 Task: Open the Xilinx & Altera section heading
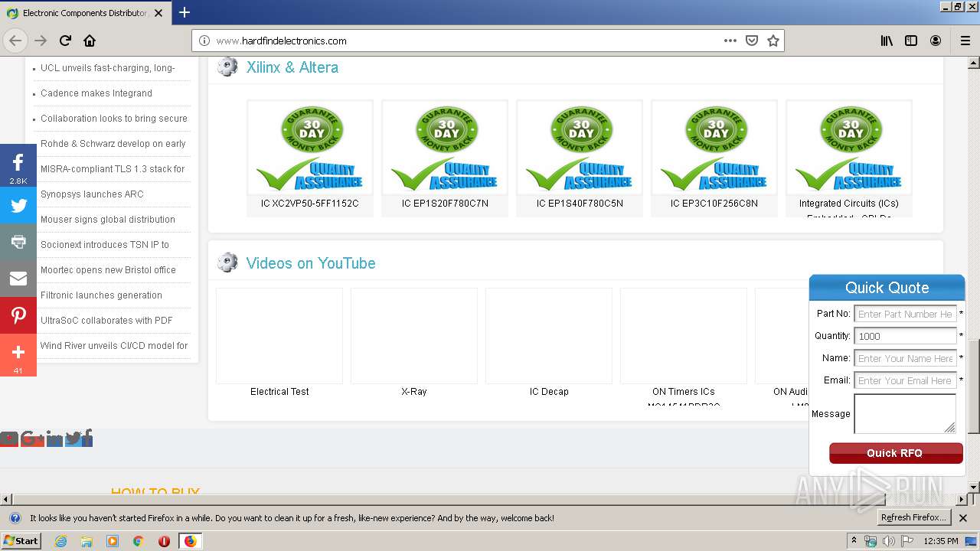tap(292, 67)
